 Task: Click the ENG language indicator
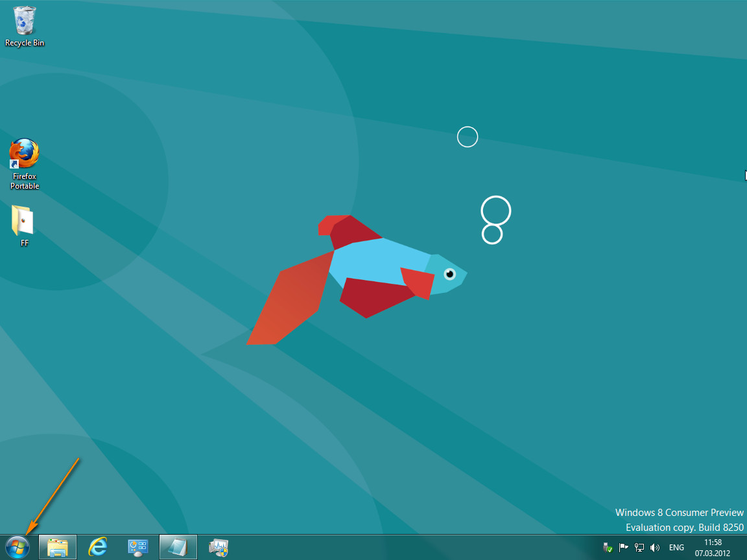[676, 548]
